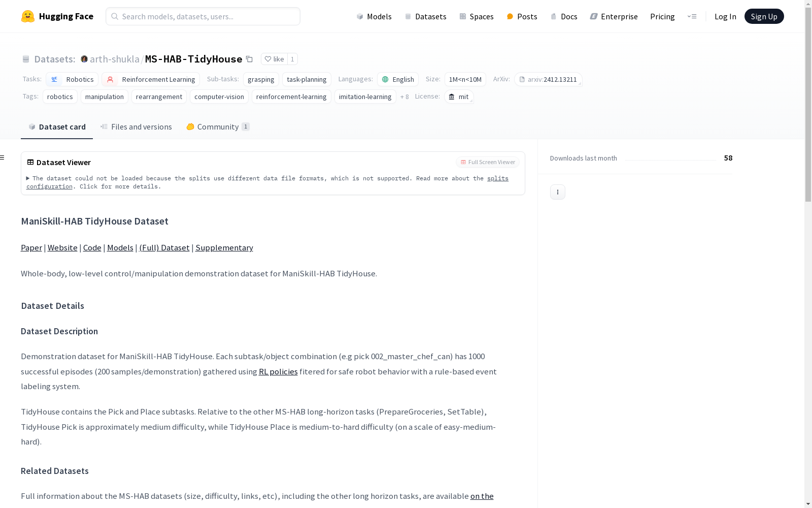Open the Paper link
This screenshot has width=812, height=508.
(x=31, y=247)
